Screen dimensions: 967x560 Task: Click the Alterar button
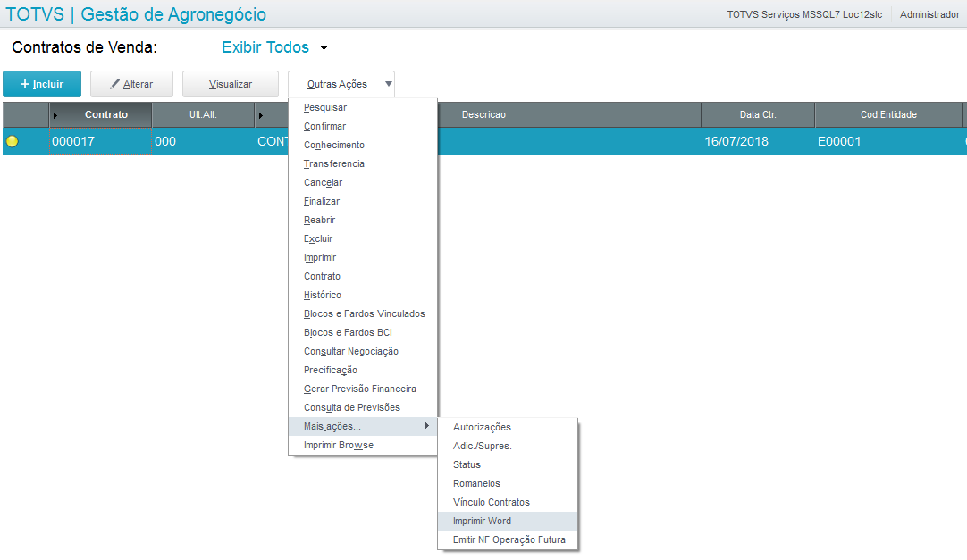pyautogui.click(x=131, y=84)
